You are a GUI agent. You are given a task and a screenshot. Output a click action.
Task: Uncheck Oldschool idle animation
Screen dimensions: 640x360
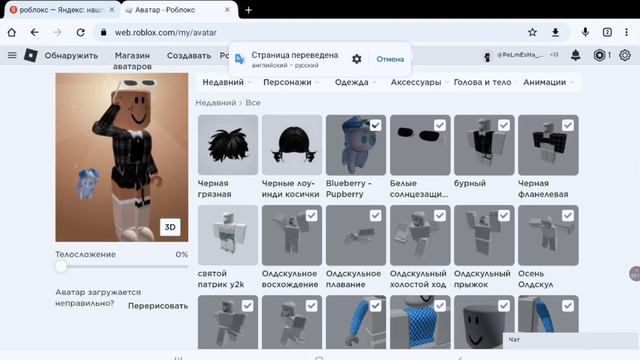point(440,216)
